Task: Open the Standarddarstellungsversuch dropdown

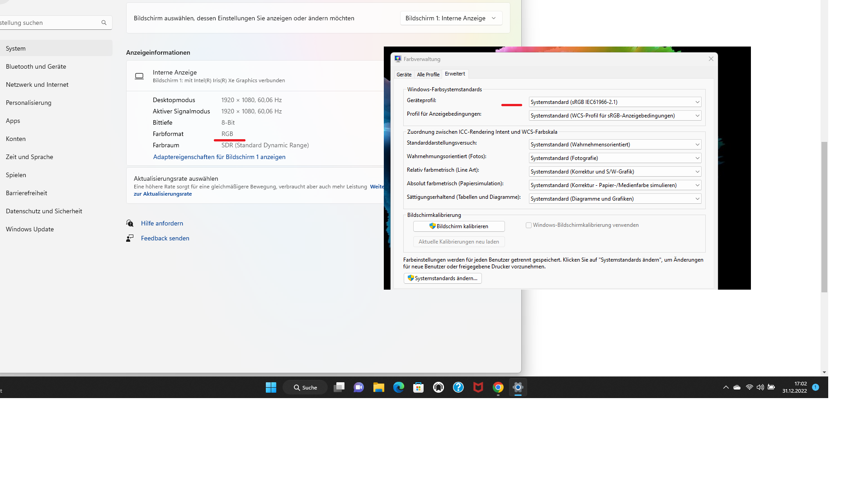Action: pos(615,145)
